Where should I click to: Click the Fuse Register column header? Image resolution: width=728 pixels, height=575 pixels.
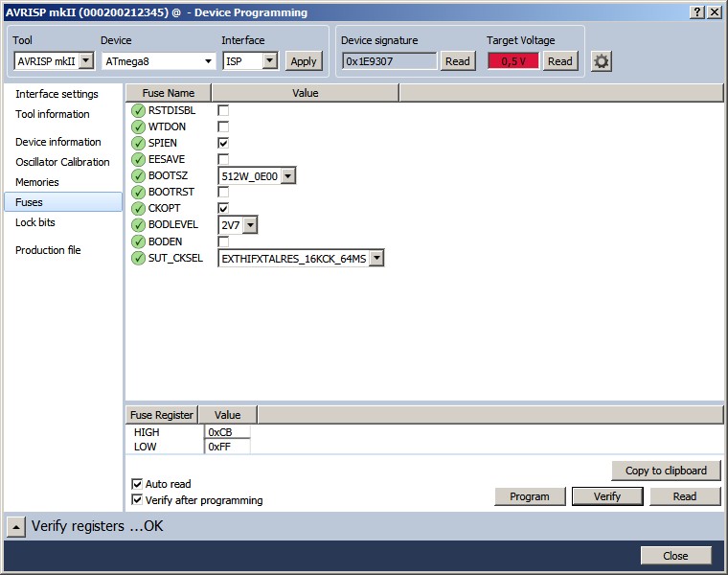162,415
